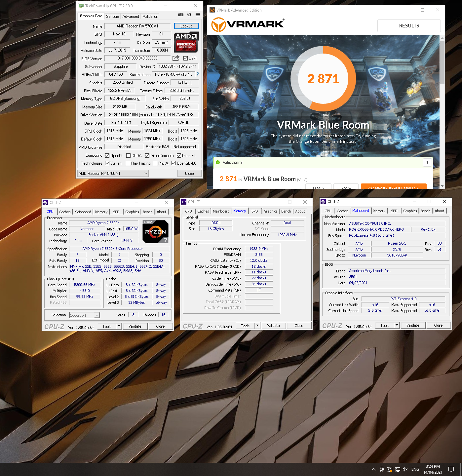Open Bench tab in left CPU-Z window
462x476 pixels.
[148, 212]
